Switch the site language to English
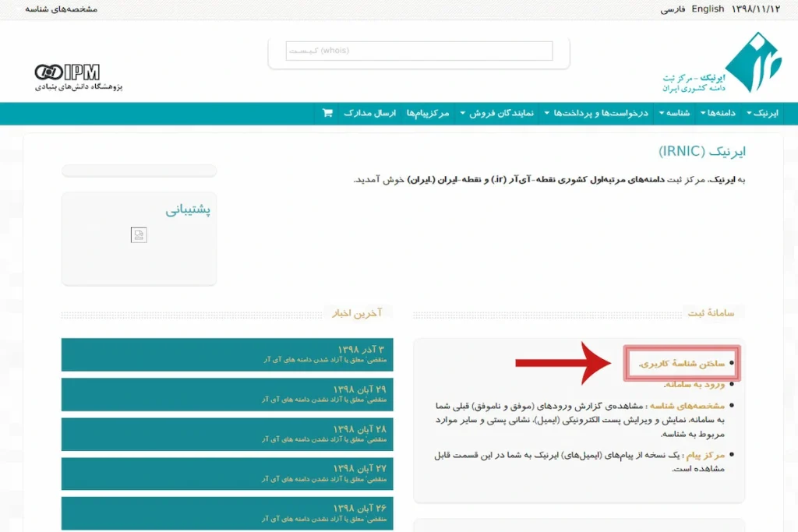This screenshot has height=532, width=798. click(708, 9)
